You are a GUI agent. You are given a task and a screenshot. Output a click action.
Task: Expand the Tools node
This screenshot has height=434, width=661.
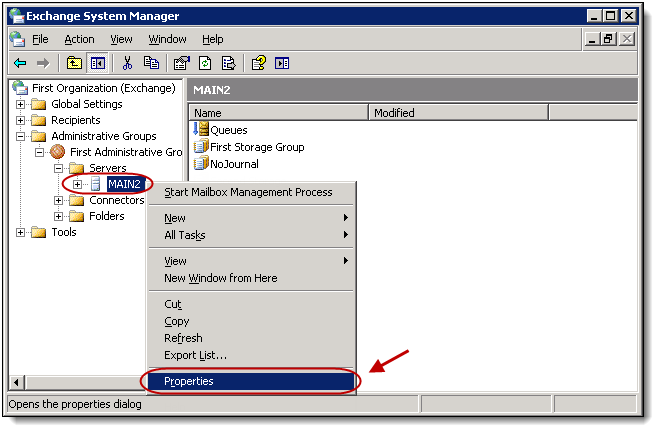(20, 232)
